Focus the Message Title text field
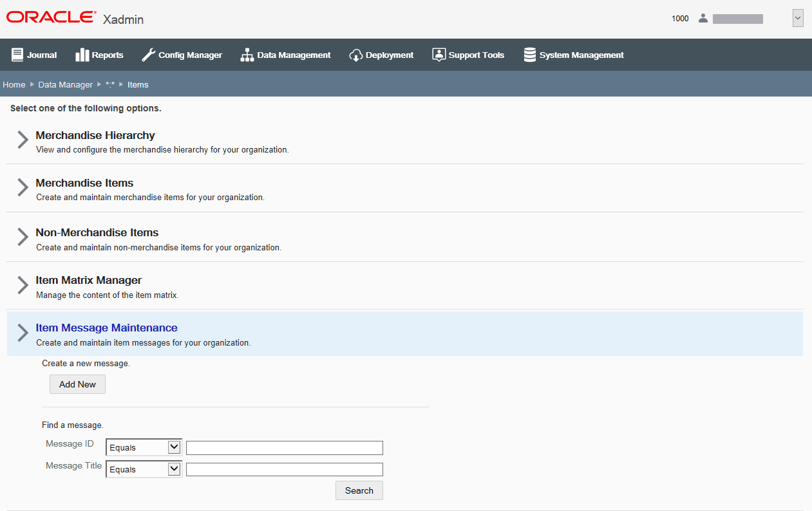The width and height of the screenshot is (812, 511). 285,470
